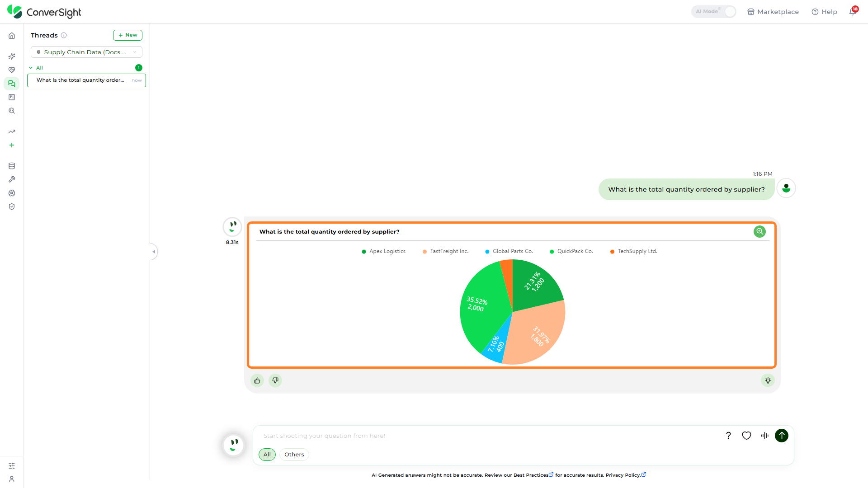Click the user profile icon at bottom

point(12,479)
